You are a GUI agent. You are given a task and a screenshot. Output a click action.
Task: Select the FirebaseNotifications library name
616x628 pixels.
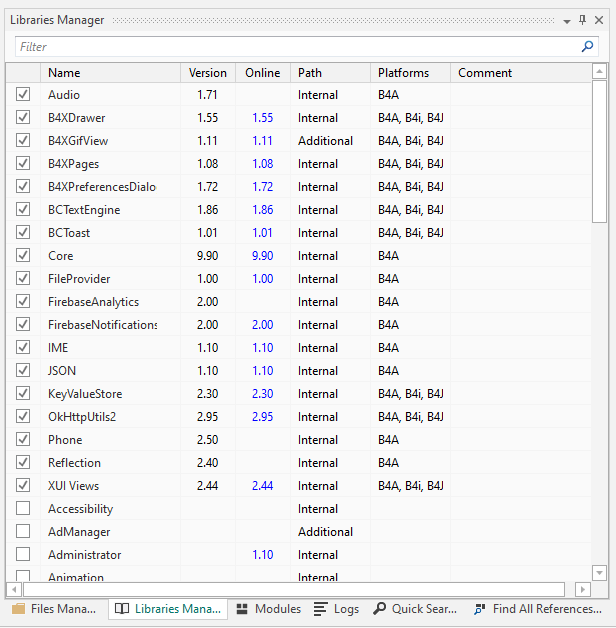coord(103,325)
